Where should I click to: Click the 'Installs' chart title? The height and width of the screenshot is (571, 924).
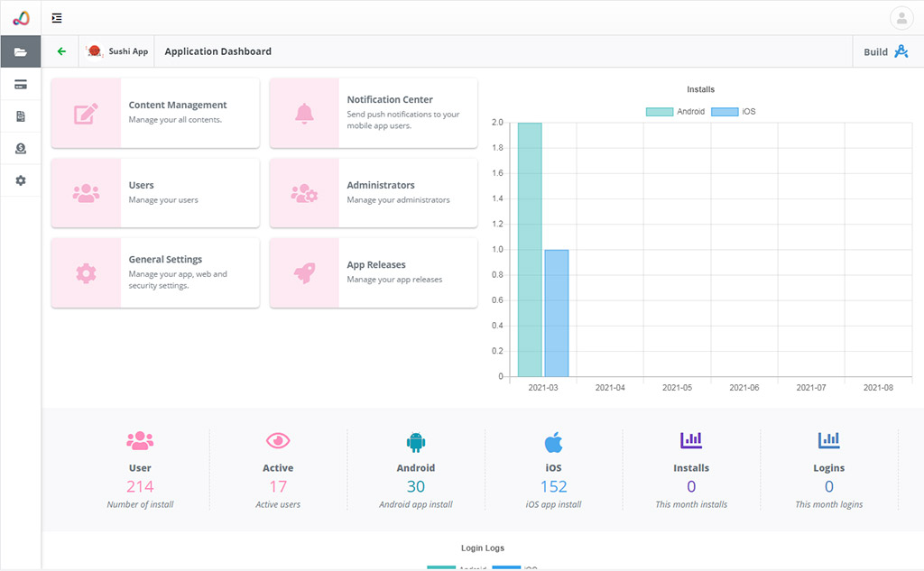[x=700, y=89]
